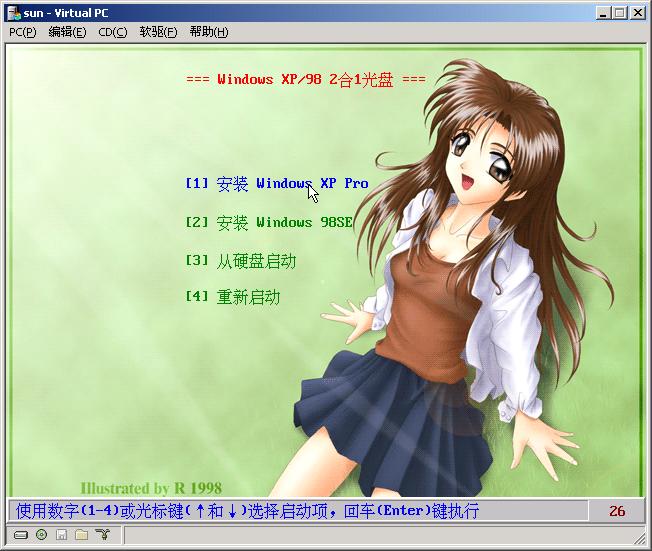The height and width of the screenshot is (551, 652).
Task: Select option [4] 重新启动
Action: coord(233,297)
